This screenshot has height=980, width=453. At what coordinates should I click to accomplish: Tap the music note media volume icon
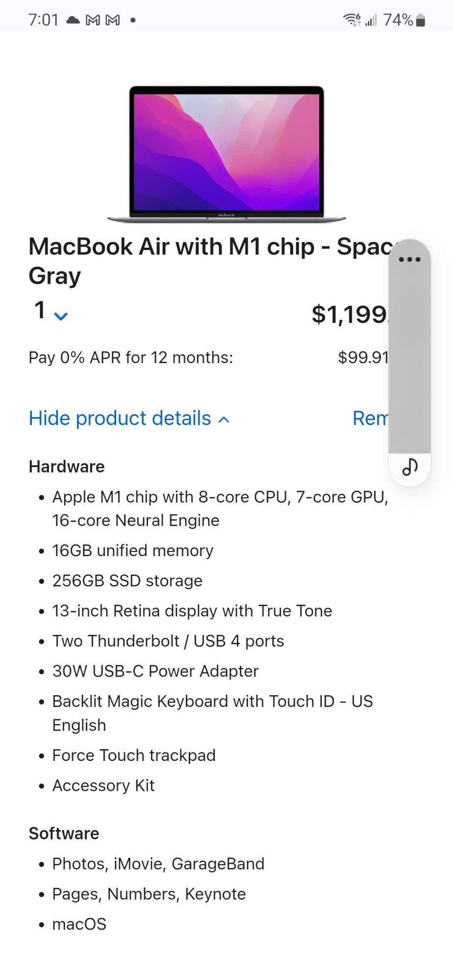point(409,467)
